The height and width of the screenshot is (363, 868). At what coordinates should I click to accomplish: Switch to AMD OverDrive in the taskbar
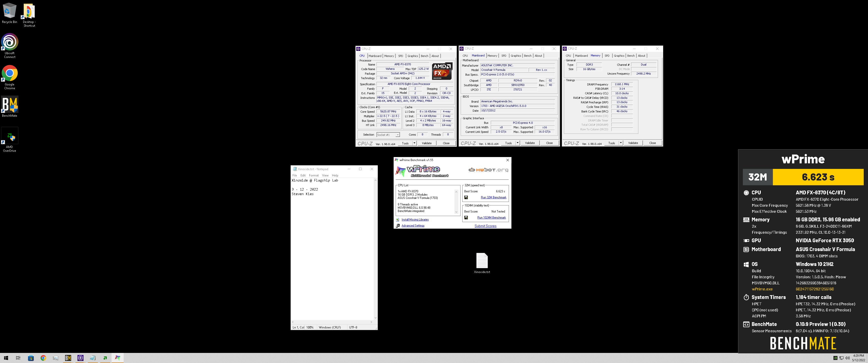tap(105, 358)
